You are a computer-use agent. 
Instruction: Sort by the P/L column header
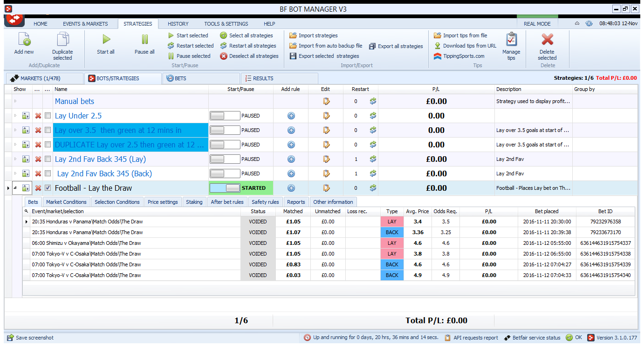(436, 89)
